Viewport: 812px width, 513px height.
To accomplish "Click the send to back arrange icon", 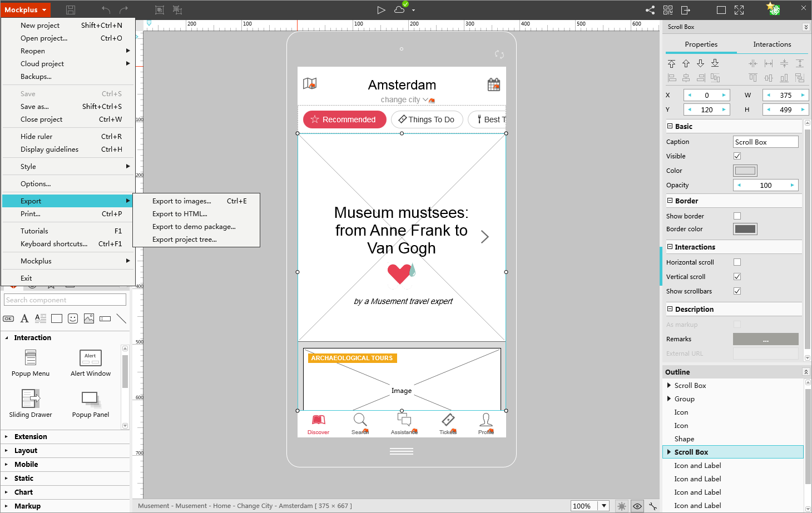I will [715, 63].
